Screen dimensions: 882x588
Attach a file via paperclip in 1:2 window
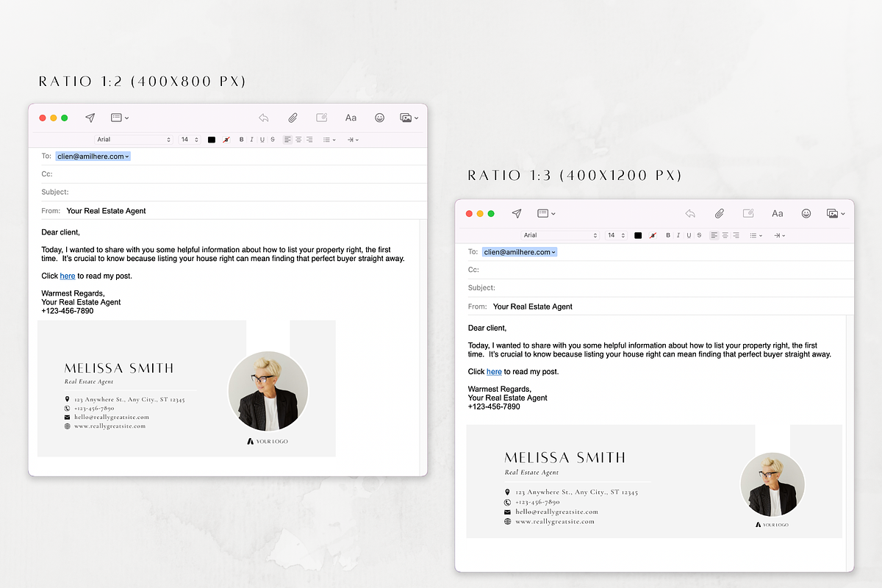coord(293,118)
